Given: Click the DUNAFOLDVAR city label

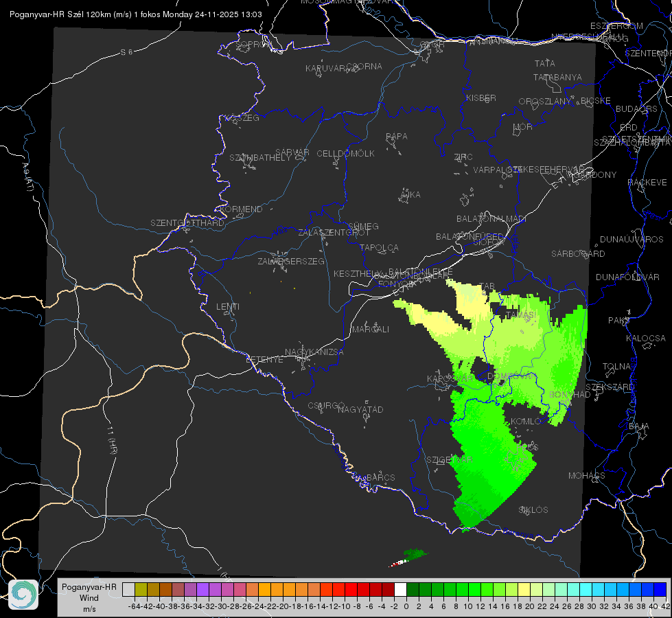Looking at the screenshot, I should pos(627,277).
